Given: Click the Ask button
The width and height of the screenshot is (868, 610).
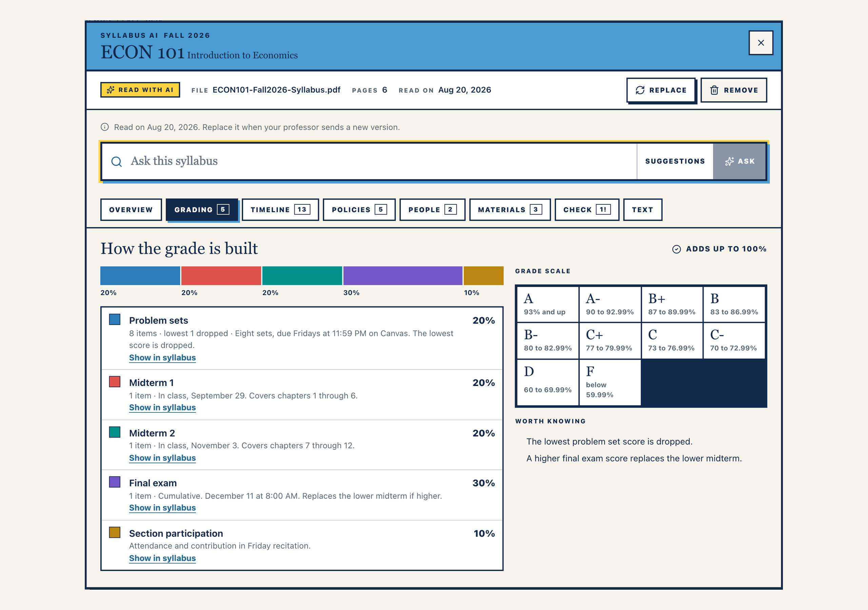Looking at the screenshot, I should [739, 161].
